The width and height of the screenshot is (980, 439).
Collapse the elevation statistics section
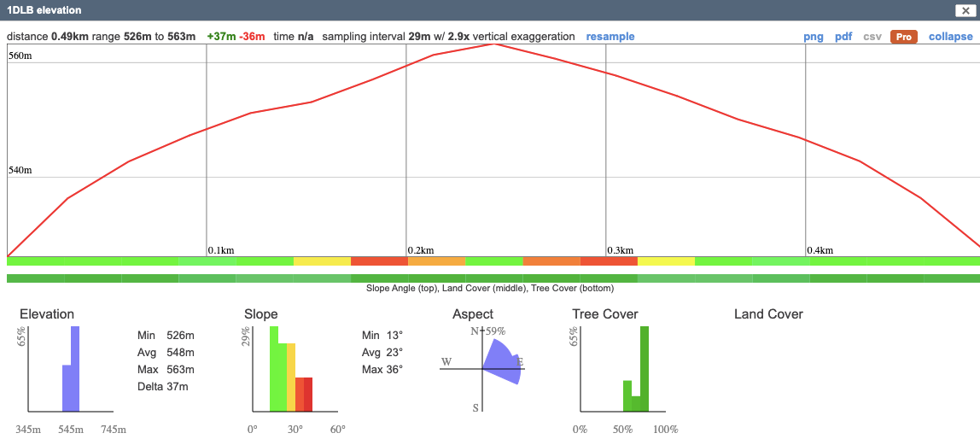coord(950,37)
